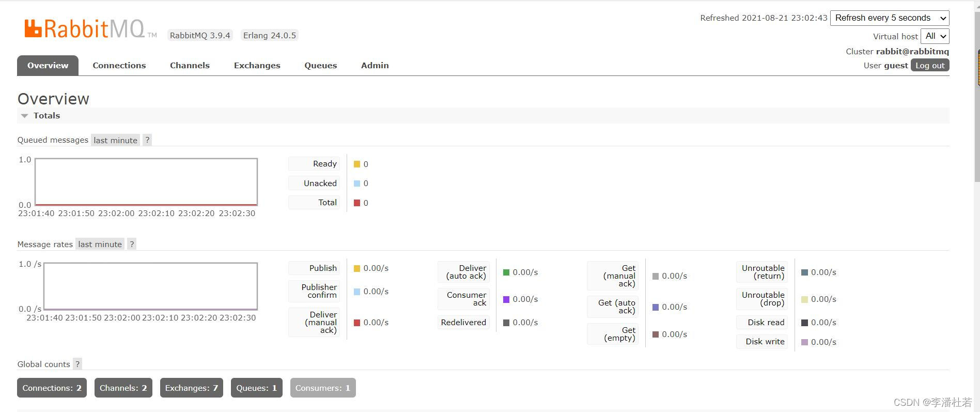The height and width of the screenshot is (412, 980).
Task: Click the Queued messages chart
Action: (x=146, y=182)
